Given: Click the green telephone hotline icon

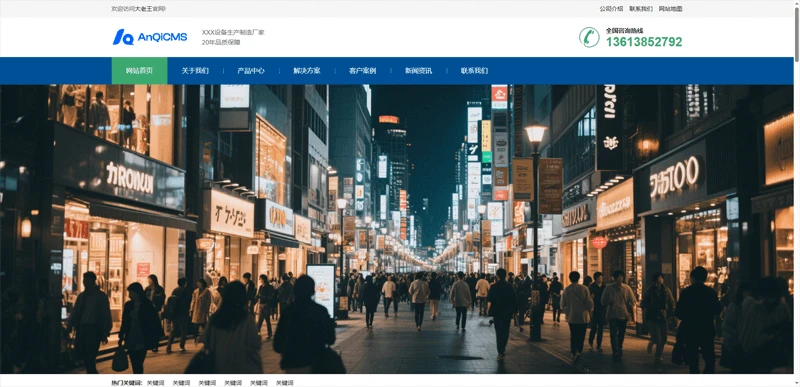Looking at the screenshot, I should [x=589, y=37].
